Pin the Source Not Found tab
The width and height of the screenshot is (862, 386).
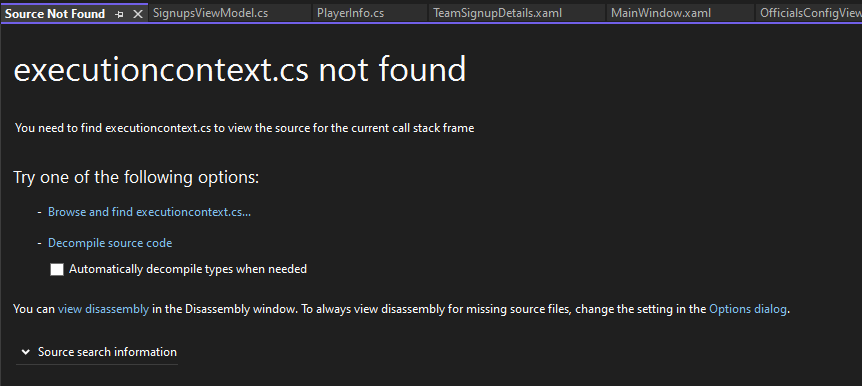tap(119, 14)
